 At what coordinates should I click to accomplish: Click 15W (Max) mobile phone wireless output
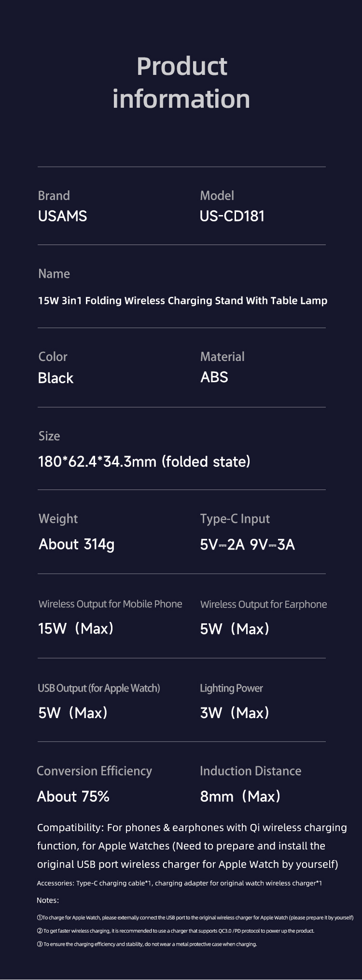(76, 628)
